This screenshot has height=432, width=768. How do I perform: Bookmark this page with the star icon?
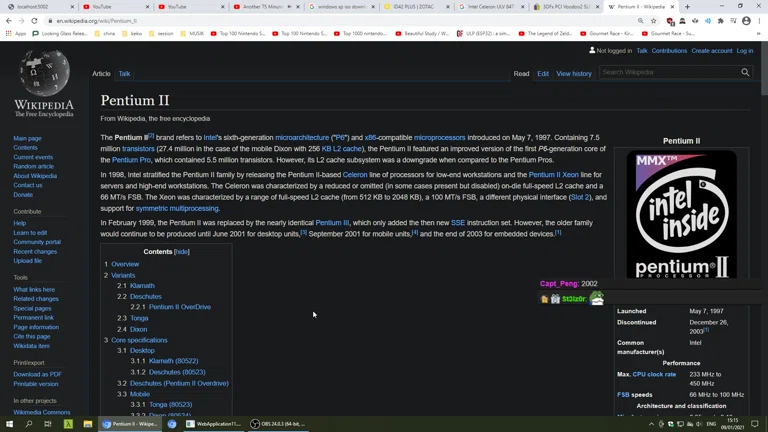[x=653, y=21]
